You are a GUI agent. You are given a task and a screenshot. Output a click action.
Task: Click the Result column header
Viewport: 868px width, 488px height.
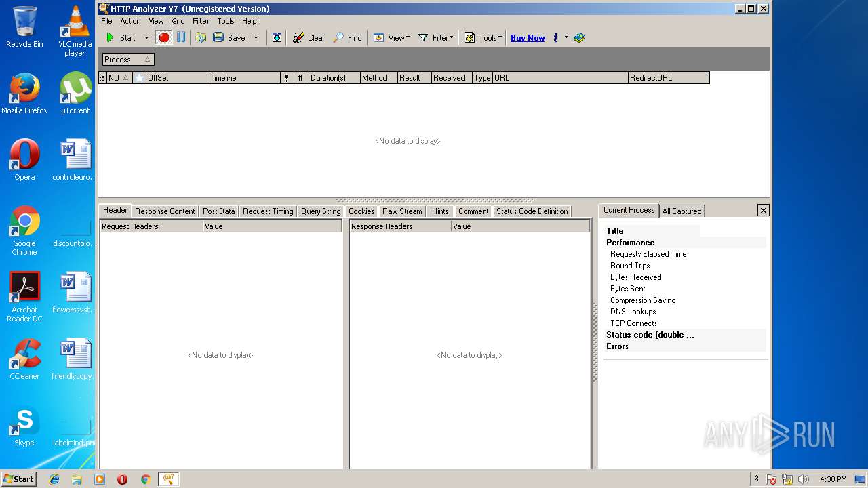tap(414, 78)
